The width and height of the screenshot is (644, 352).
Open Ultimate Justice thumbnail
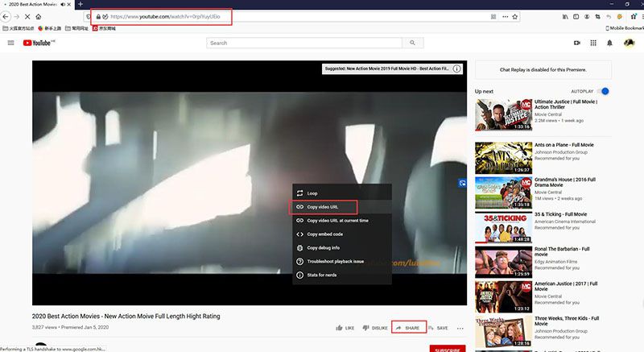pos(504,114)
